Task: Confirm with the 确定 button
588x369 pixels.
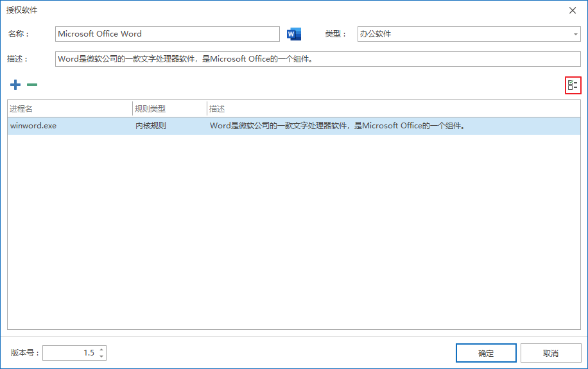Action: 486,353
